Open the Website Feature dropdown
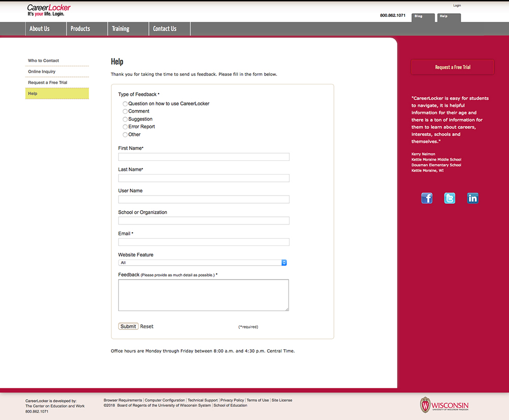 (x=203, y=263)
